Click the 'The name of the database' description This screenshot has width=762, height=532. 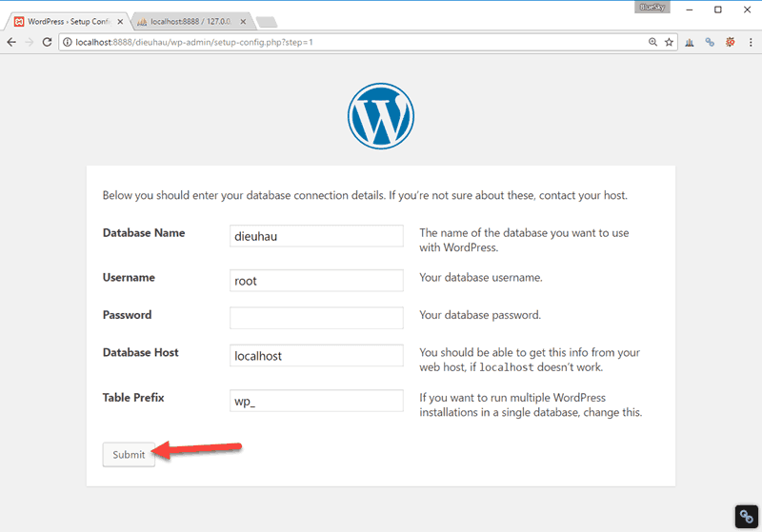tap(524, 240)
